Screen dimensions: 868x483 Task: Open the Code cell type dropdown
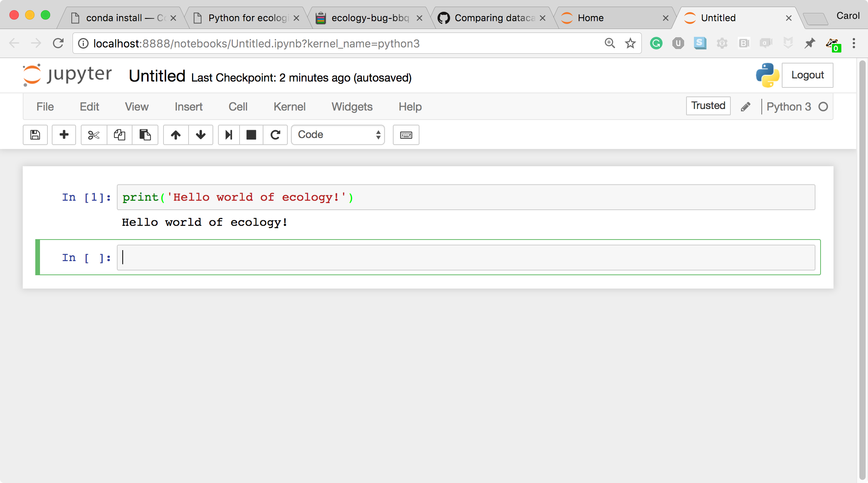[338, 135]
